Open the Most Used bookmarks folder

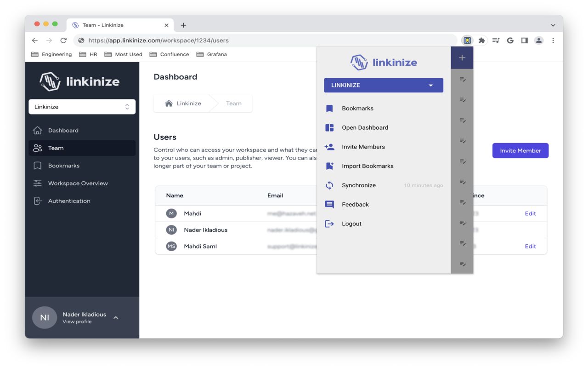124,54
